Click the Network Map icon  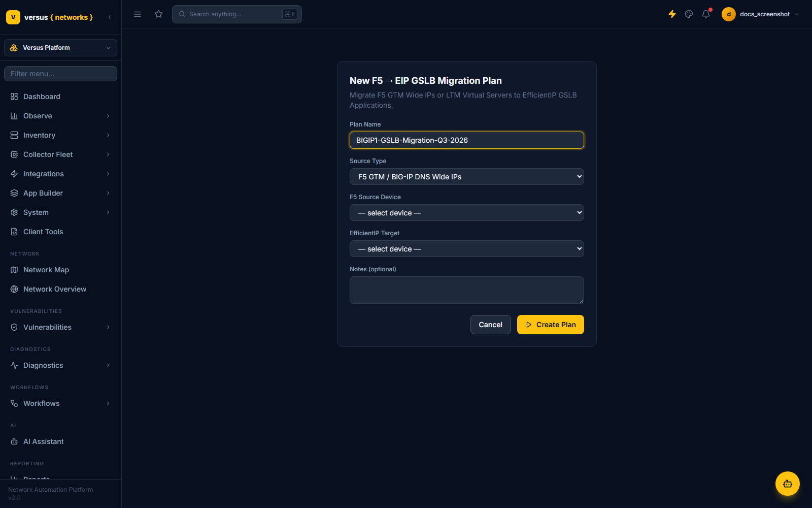click(14, 270)
